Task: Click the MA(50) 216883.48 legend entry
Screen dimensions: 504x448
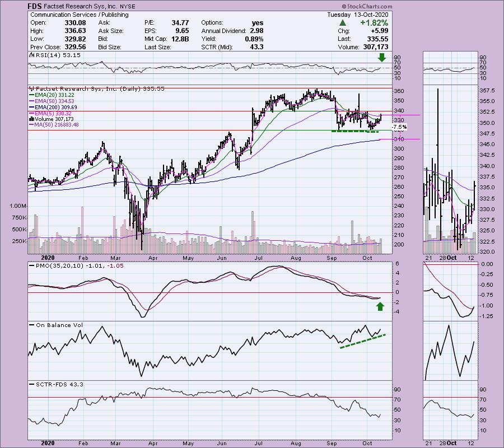Action: [x=54, y=125]
